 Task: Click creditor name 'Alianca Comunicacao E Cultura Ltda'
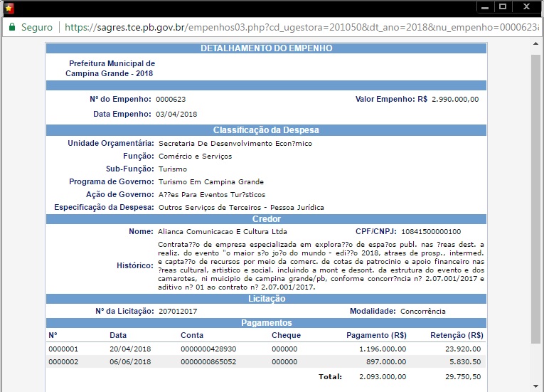click(223, 232)
